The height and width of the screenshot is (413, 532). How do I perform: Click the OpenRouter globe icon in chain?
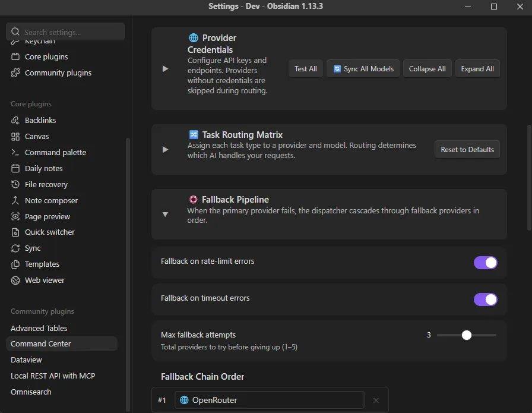pos(184,400)
